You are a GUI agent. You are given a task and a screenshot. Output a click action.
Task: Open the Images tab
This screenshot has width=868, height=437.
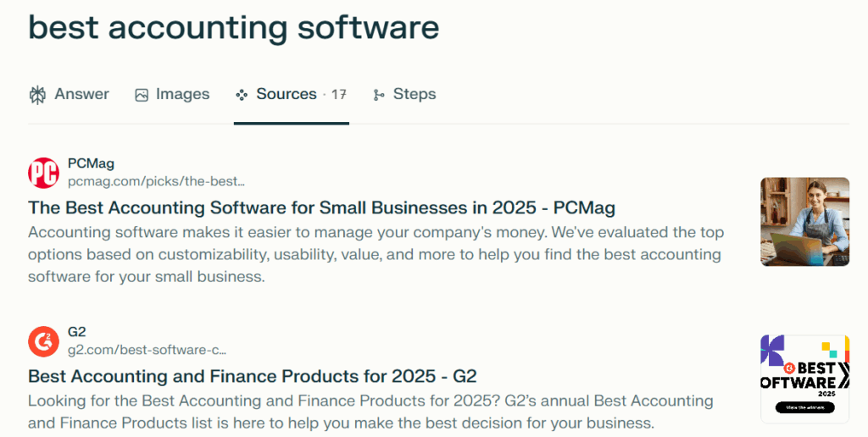[182, 94]
